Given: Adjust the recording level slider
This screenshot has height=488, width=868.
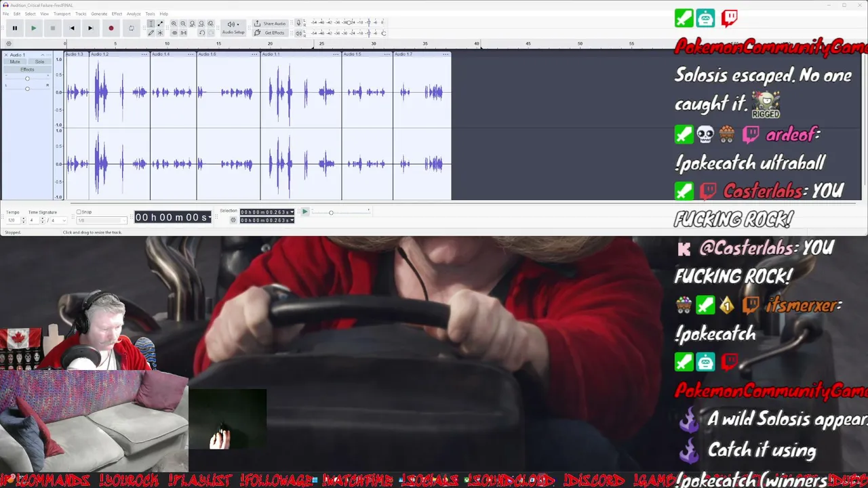Looking at the screenshot, I should (349, 22).
